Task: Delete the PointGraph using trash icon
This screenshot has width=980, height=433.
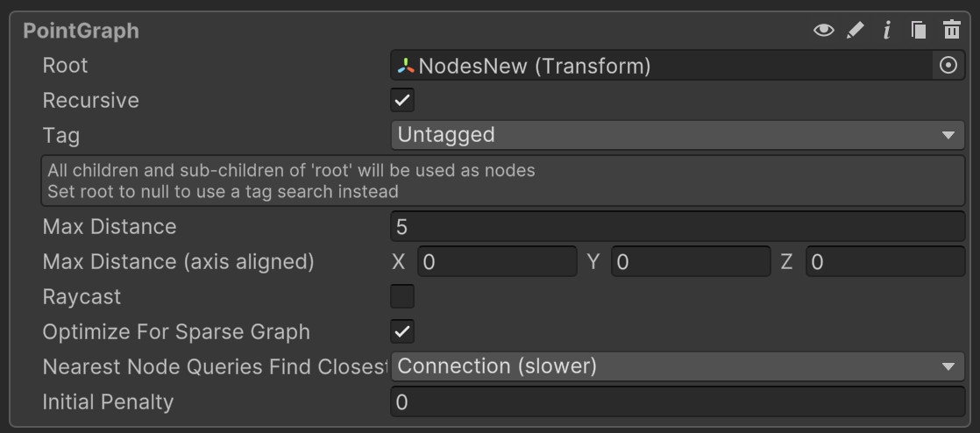Action: (951, 31)
